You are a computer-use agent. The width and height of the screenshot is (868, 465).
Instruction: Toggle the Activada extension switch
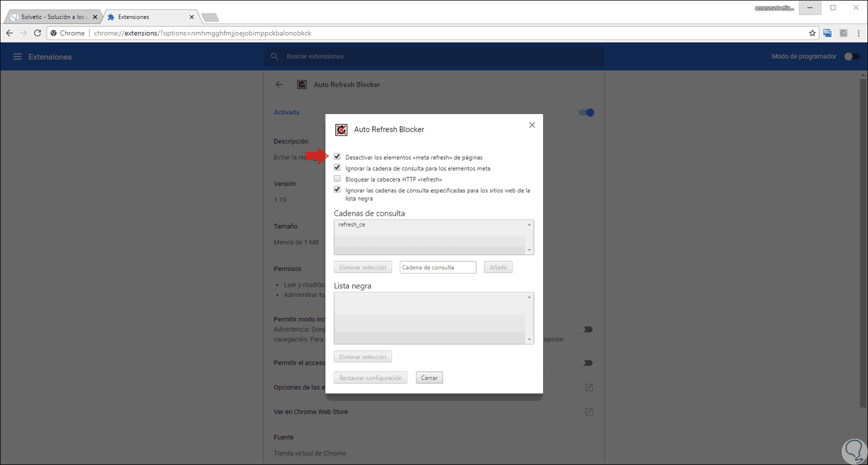coord(586,113)
